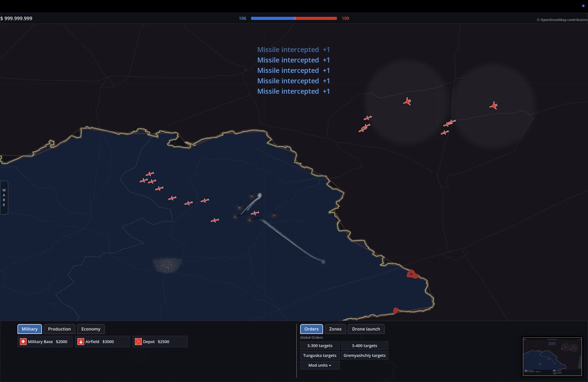Set Gremyashchiy targets order

tap(365, 355)
